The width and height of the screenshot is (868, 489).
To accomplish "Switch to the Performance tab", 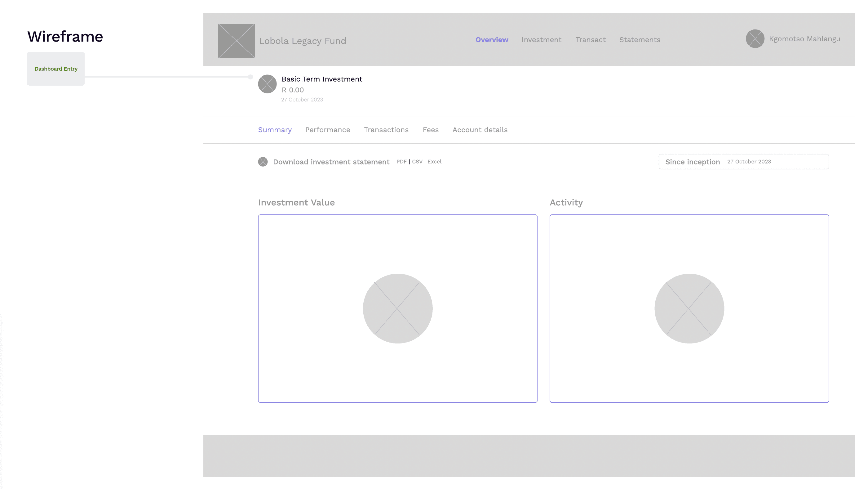I will click(x=328, y=130).
